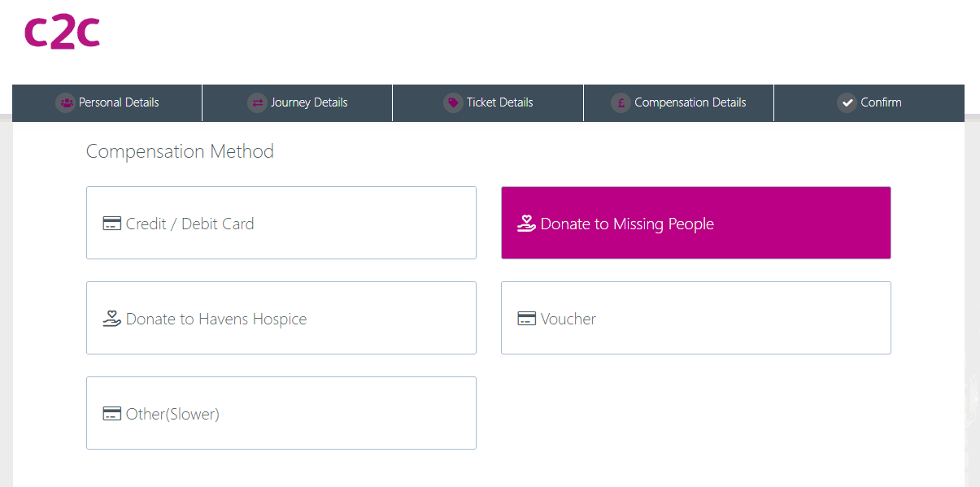Click the card icon on the Voucher option
The image size is (980, 487).
pyautogui.click(x=525, y=318)
